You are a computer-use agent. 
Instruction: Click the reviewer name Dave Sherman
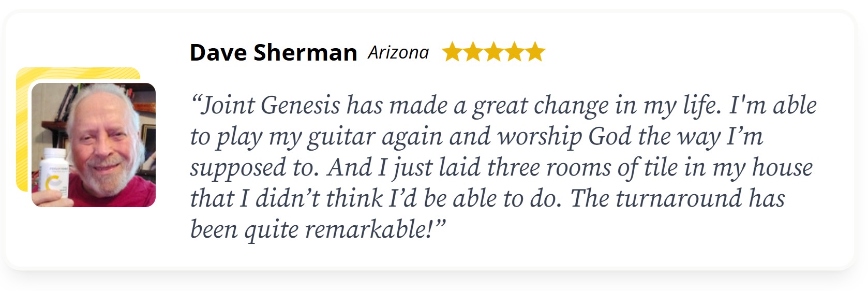point(273,53)
